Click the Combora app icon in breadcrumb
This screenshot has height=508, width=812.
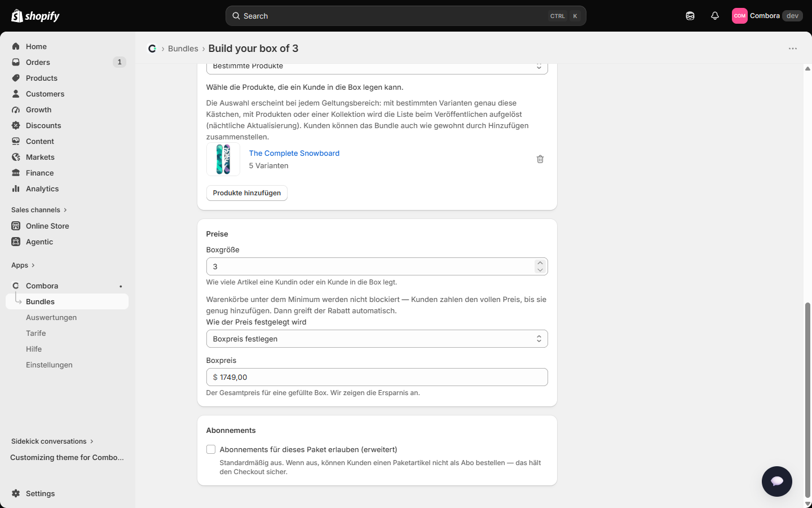pyautogui.click(x=152, y=49)
